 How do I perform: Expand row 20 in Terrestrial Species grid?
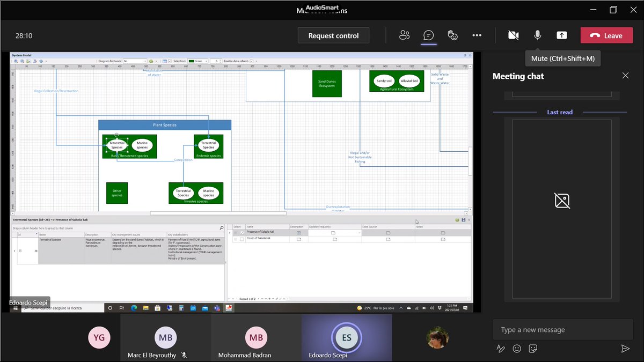click(20, 250)
